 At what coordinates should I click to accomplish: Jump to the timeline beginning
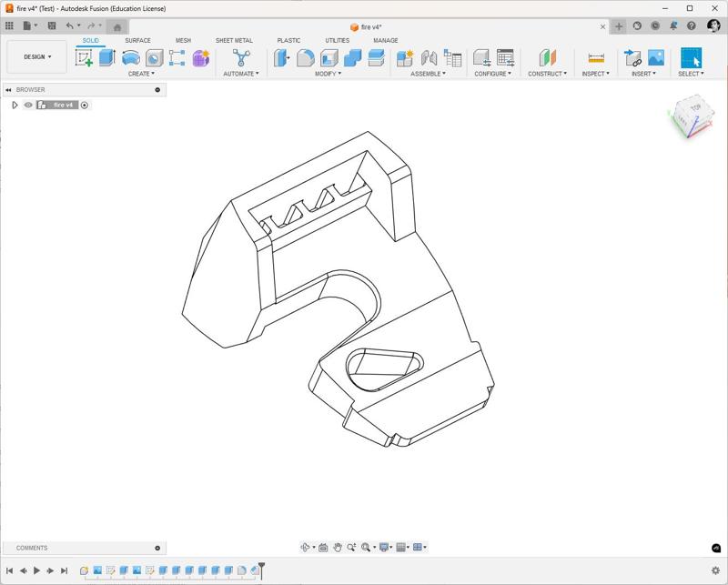(x=9, y=570)
